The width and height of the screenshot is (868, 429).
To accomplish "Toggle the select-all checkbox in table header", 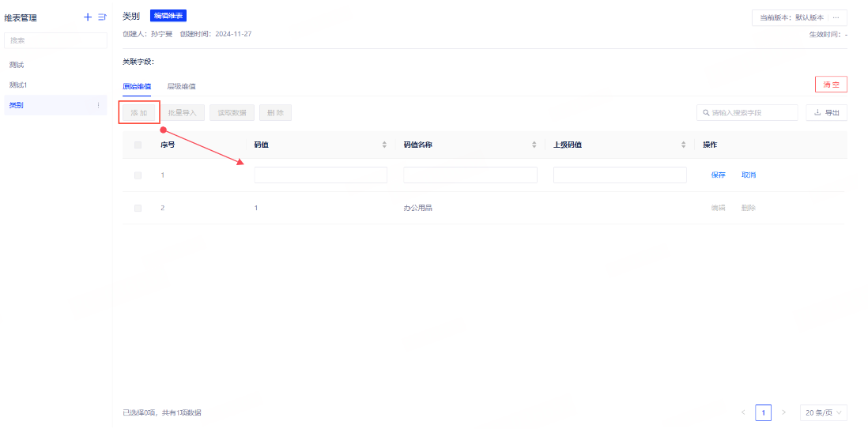I will pyautogui.click(x=138, y=145).
